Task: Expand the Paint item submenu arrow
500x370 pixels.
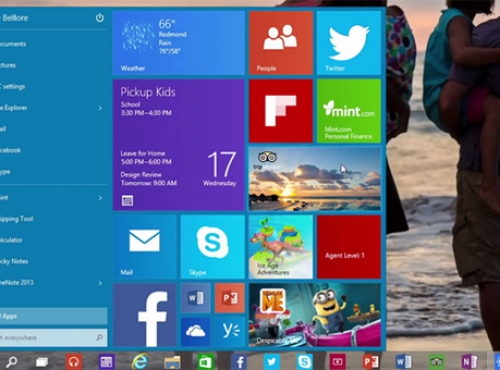Action: [100, 198]
